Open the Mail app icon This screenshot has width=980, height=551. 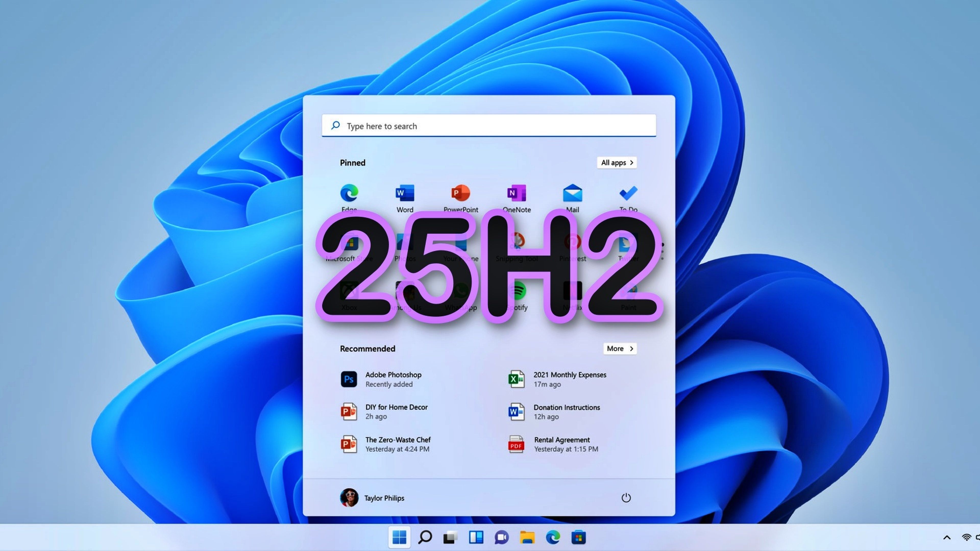click(572, 193)
